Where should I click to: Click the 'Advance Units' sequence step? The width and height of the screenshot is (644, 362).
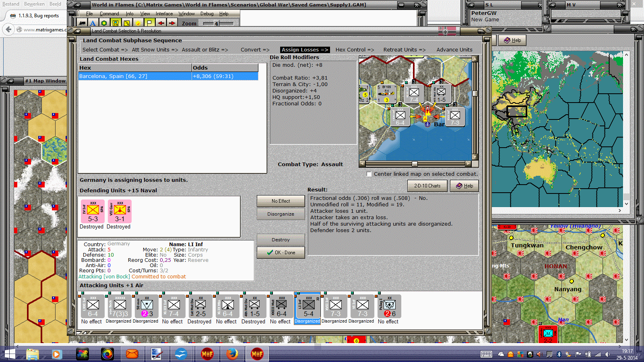454,50
